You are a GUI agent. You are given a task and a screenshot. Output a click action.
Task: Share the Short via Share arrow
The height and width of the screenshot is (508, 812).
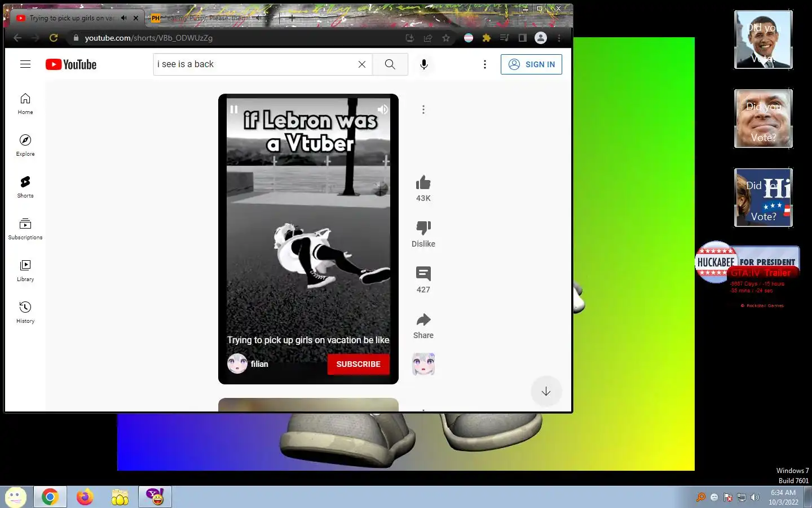click(x=423, y=320)
